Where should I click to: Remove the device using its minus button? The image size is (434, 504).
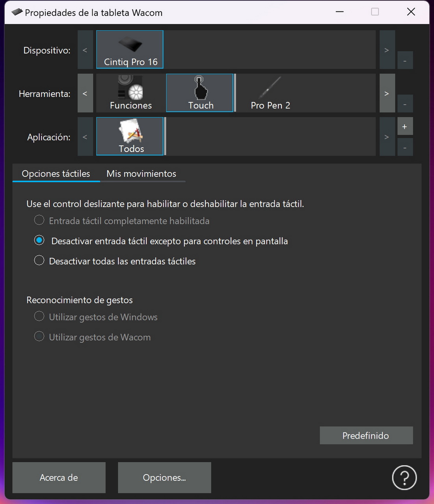coord(404,61)
